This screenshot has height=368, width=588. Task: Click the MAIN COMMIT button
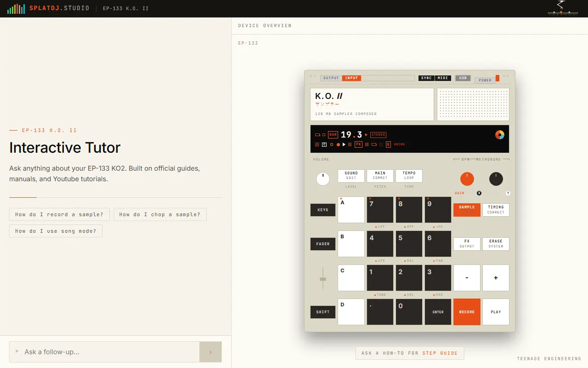tap(380, 176)
